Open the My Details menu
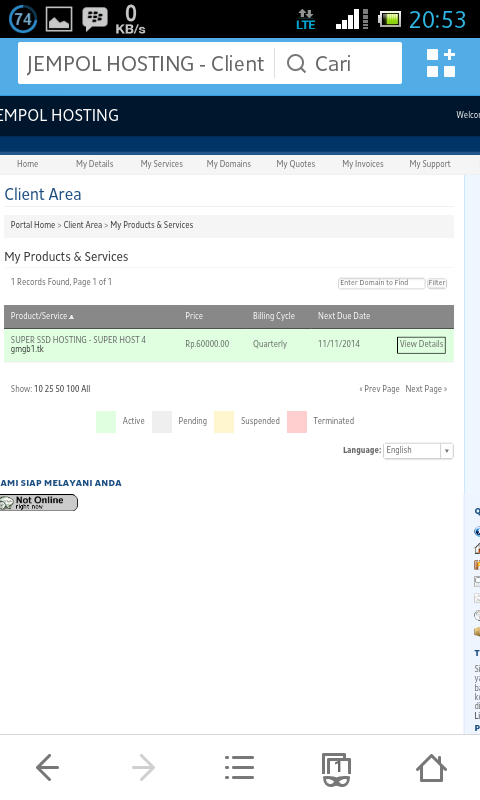 coord(94,164)
